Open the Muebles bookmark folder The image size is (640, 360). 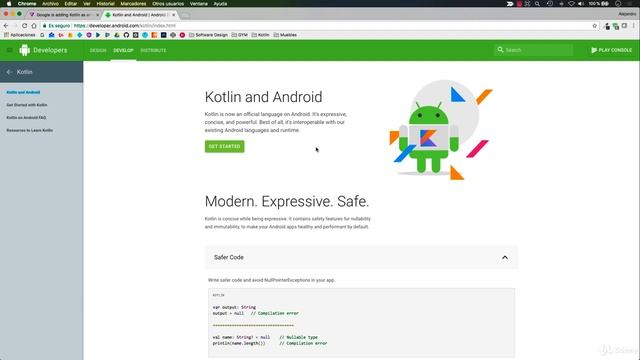tap(285, 35)
